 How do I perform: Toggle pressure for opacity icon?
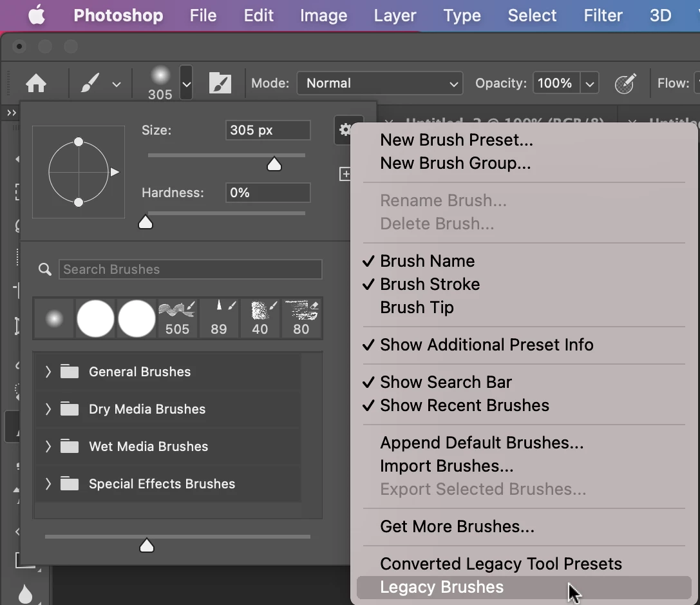625,84
